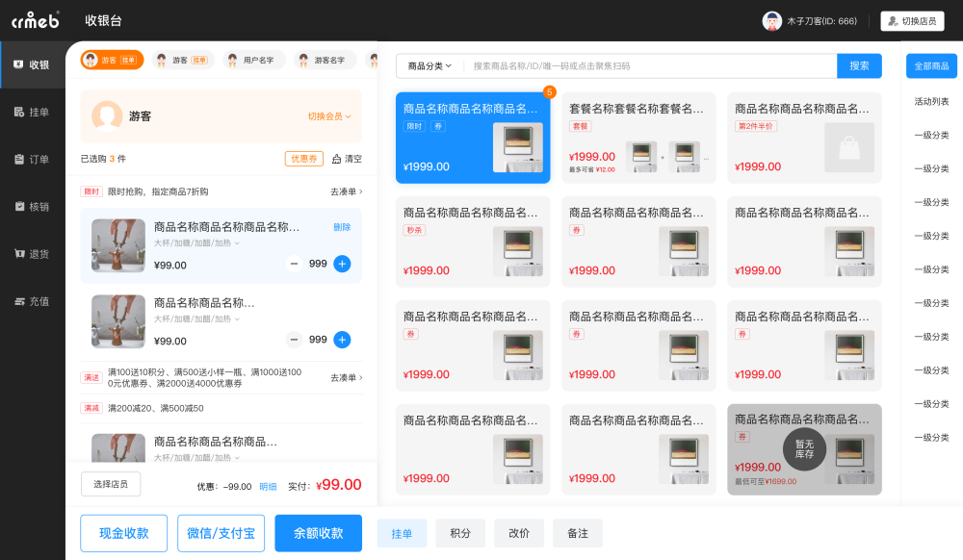Click the 优惠券 coupon button
This screenshot has width=963, height=560.
[x=303, y=159]
